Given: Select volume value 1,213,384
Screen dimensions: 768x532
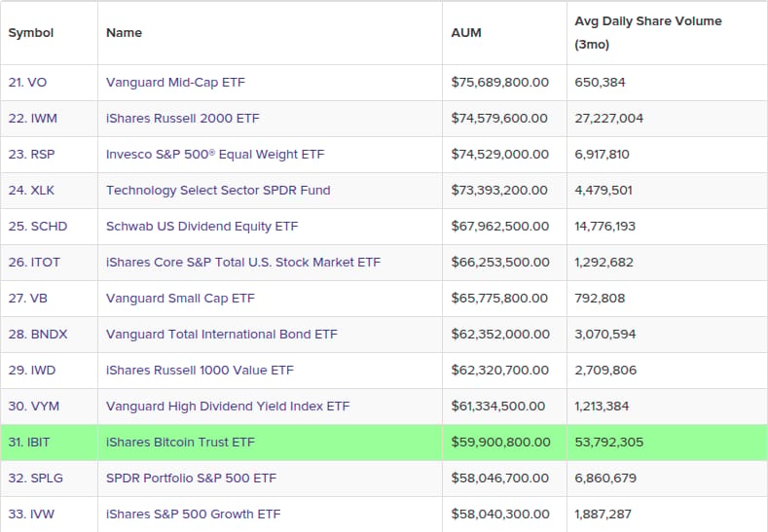Looking at the screenshot, I should coord(602,407).
